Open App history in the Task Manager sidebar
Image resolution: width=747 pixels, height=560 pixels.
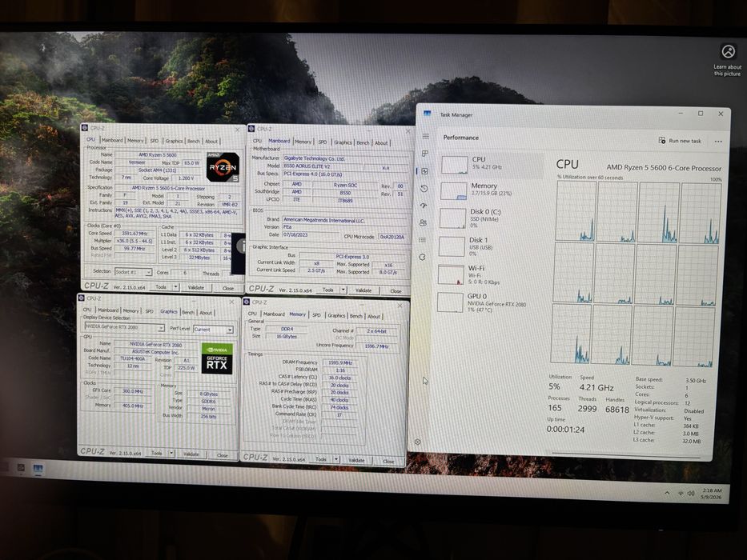[424, 189]
